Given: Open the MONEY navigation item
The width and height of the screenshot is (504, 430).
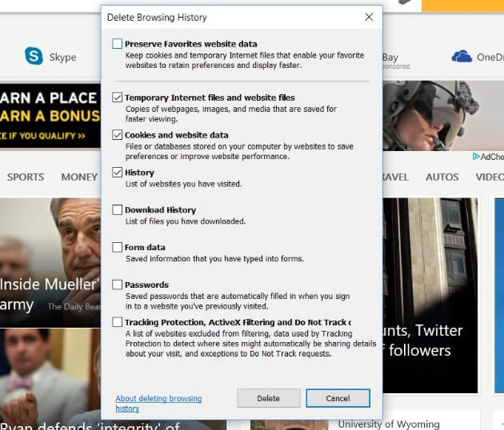Looking at the screenshot, I should [x=79, y=177].
